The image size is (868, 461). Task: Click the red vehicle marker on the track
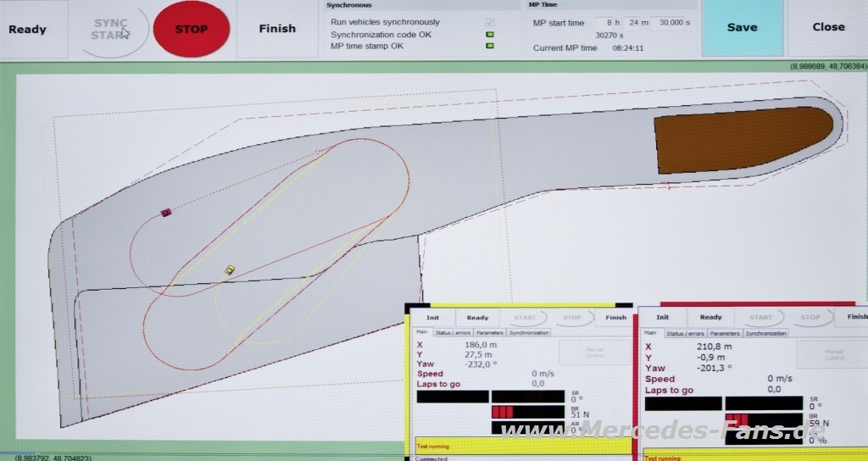pos(166,213)
